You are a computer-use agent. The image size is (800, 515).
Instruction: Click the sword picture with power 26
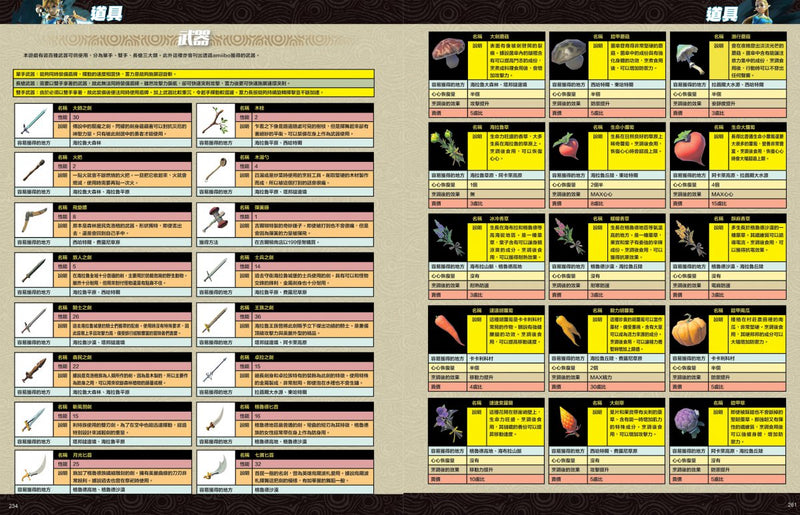(34, 321)
